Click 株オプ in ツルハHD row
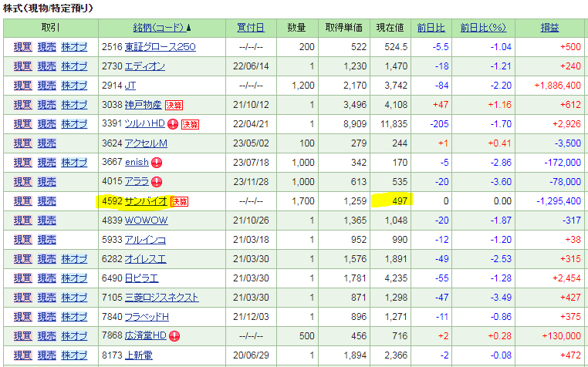The width and height of the screenshot is (588, 367). click(x=74, y=123)
